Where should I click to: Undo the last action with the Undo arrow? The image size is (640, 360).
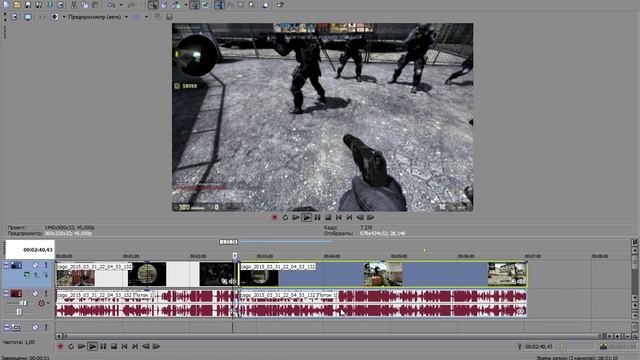coord(111,5)
